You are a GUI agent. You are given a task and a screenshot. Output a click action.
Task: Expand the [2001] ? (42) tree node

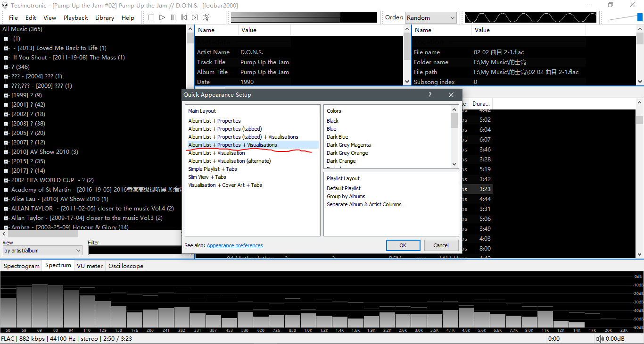coord(6,105)
